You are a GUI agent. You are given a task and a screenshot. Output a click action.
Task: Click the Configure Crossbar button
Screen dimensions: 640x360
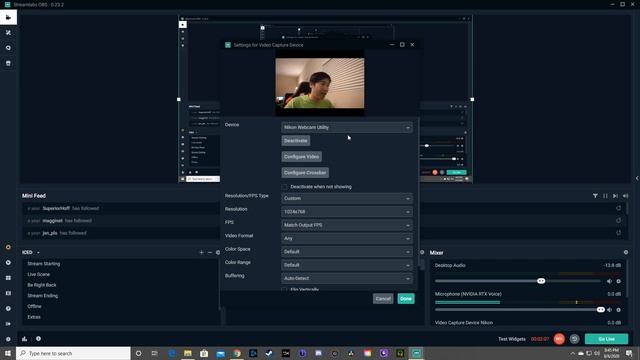coord(305,173)
